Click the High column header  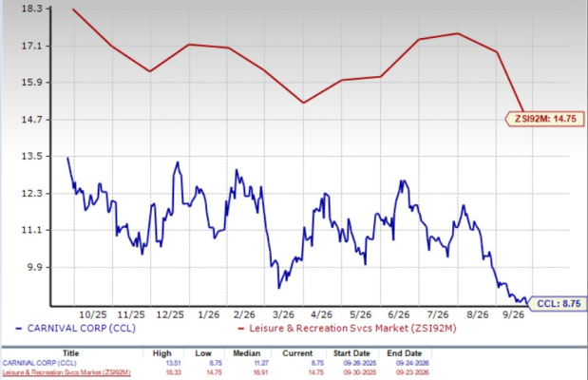coord(162,353)
